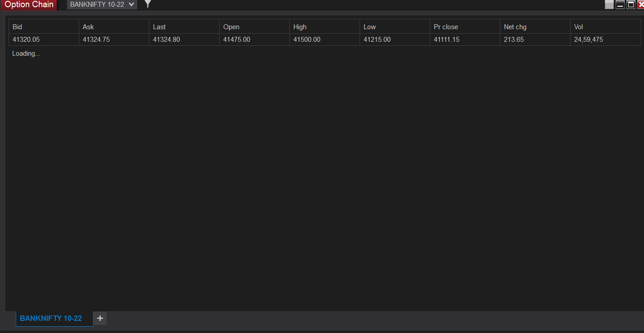Screen dimensions: 644x333
Task: Click the Vol column header
Action: click(606, 27)
